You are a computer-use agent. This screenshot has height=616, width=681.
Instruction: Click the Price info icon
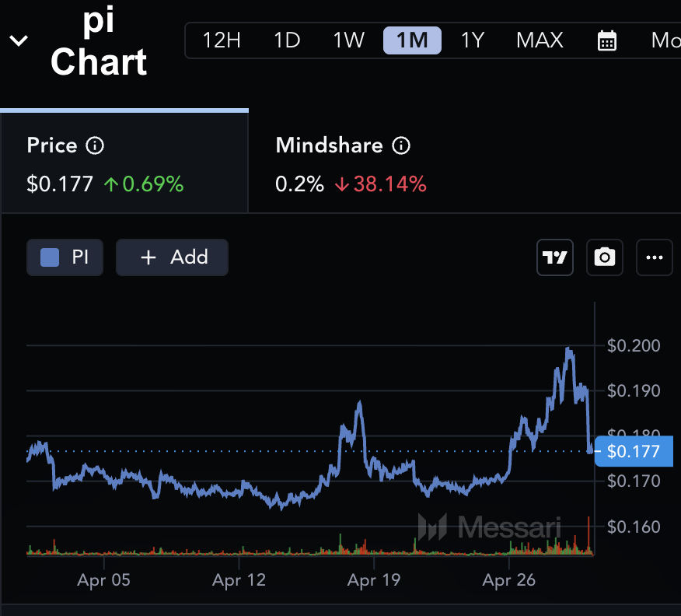[x=95, y=145]
